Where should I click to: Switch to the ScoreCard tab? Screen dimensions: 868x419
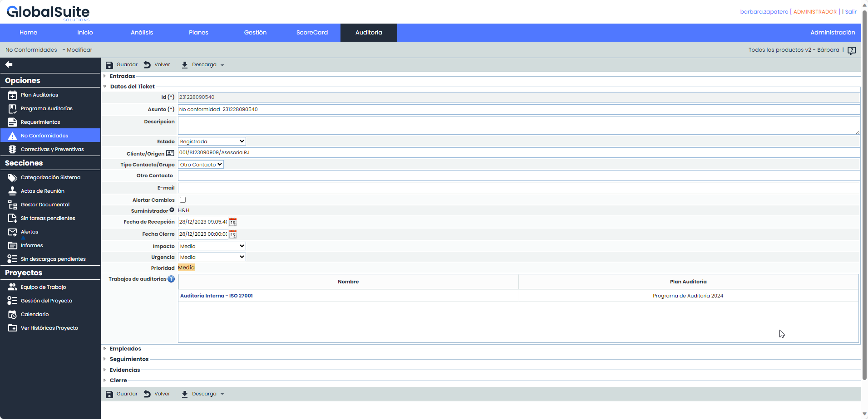point(312,33)
